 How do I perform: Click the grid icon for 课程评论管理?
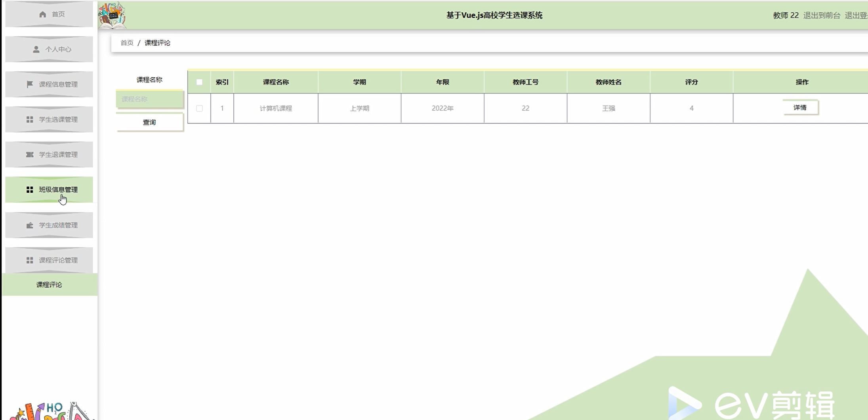tap(30, 260)
